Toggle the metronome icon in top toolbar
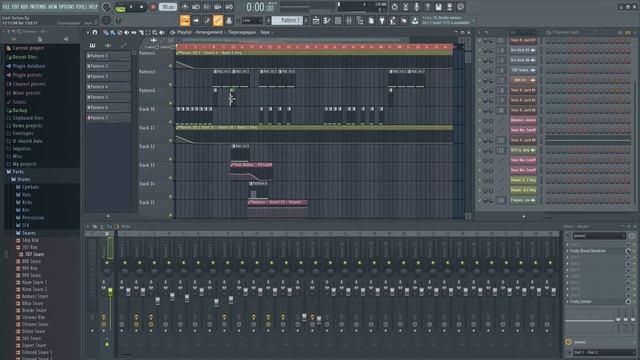 [x=185, y=7]
